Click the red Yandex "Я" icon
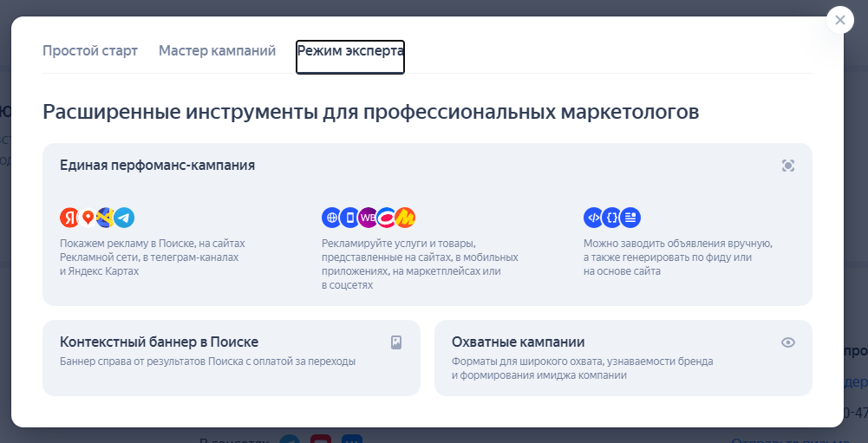This screenshot has height=443, width=868. (x=69, y=218)
